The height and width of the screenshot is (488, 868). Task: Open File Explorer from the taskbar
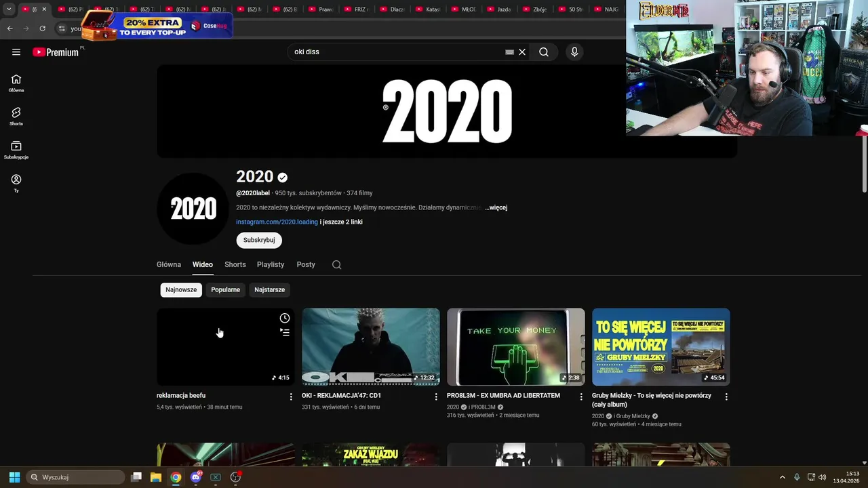tap(156, 477)
